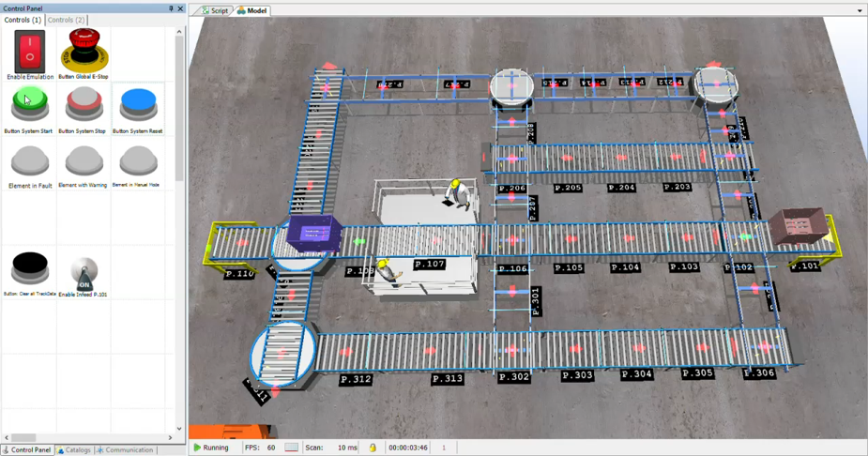Click the P.203 conveyor label
This screenshot has height=456, width=868.
[x=677, y=187]
